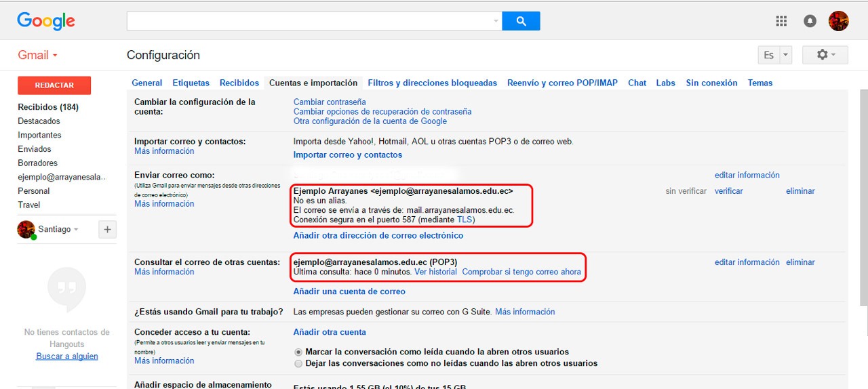This screenshot has height=389, width=868.
Task: Click Cambiar opciones de recuperación de contraseña
Action: (382, 112)
